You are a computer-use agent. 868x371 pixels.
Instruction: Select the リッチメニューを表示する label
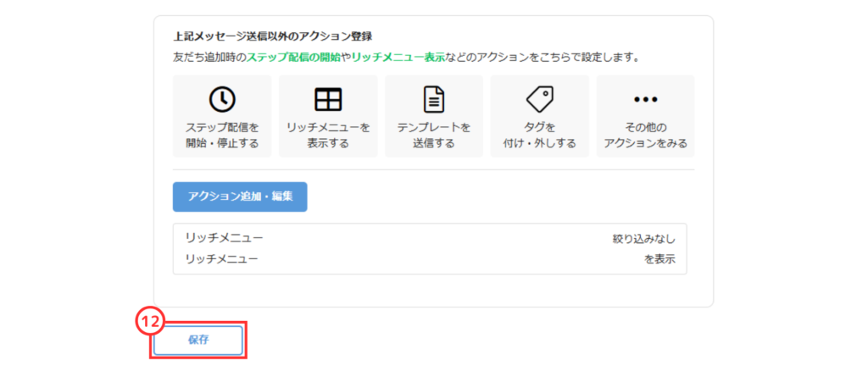[327, 136]
